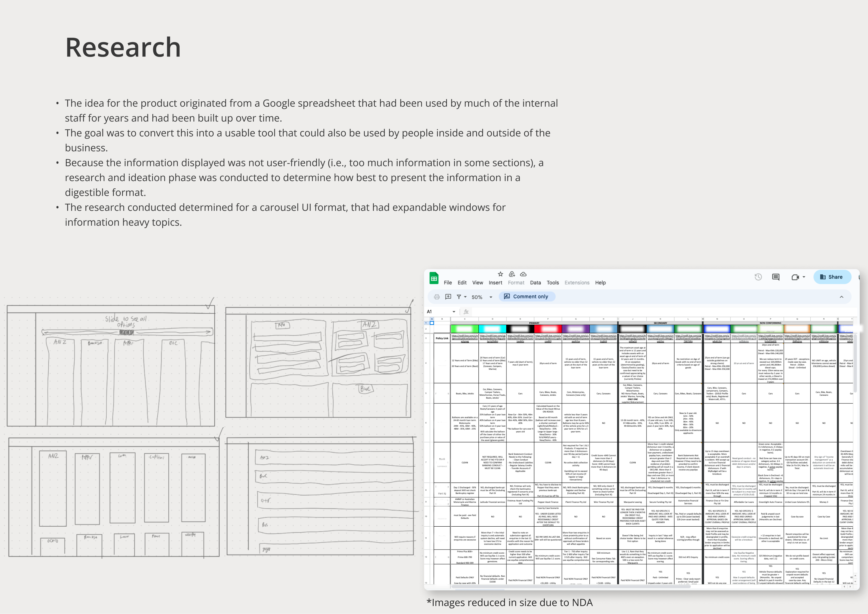Screen dimensions: 868x614
Task: Collapse the toolbar with chevron up
Action: pyautogui.click(x=842, y=297)
